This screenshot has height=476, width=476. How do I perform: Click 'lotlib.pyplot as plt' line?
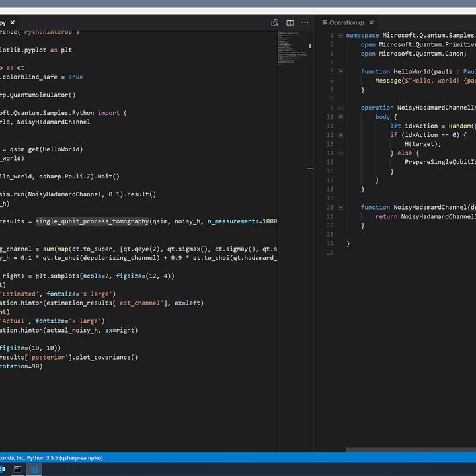click(36, 50)
